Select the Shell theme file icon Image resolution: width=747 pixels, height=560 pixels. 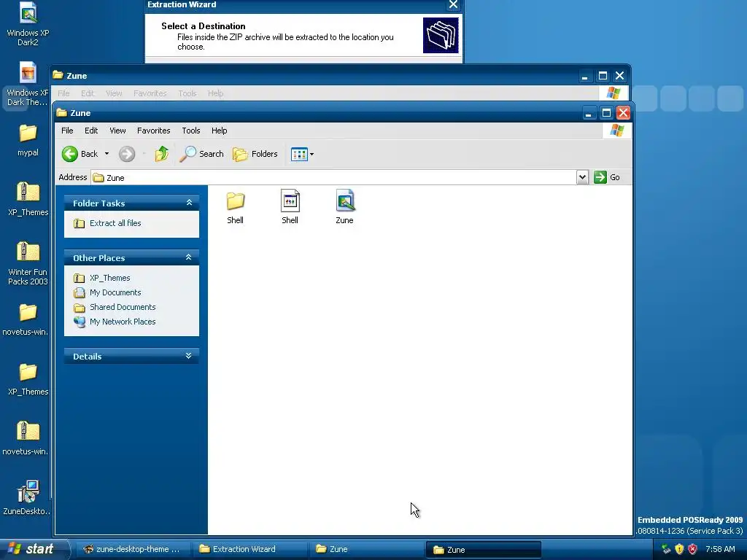click(290, 207)
